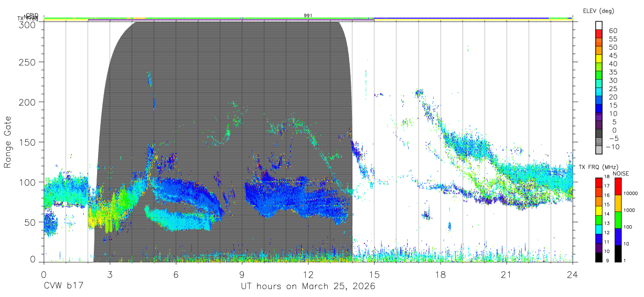The width and height of the screenshot is (644, 297).
Task: Click the yellow swatch in the ELEV color bar
Action: tap(599, 59)
